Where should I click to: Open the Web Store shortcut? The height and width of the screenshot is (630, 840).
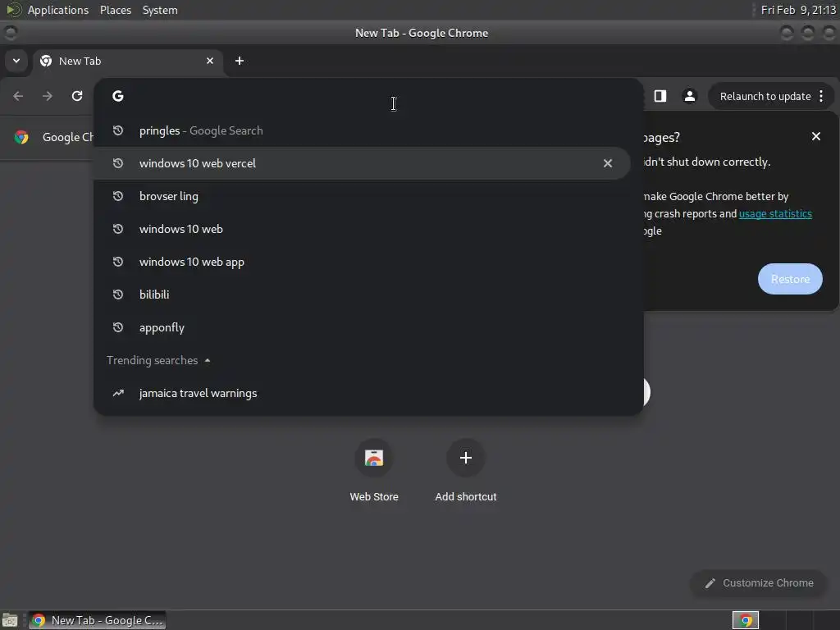tap(374, 470)
